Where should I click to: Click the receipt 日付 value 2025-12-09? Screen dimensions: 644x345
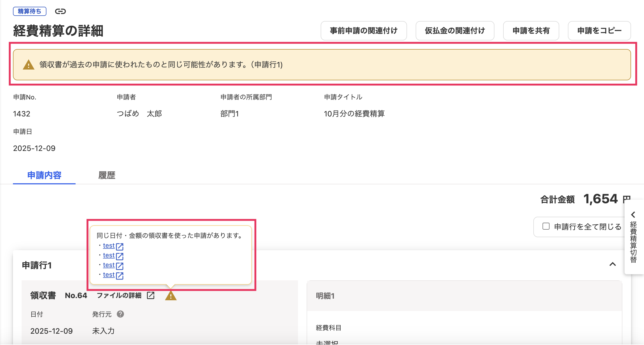click(x=52, y=331)
